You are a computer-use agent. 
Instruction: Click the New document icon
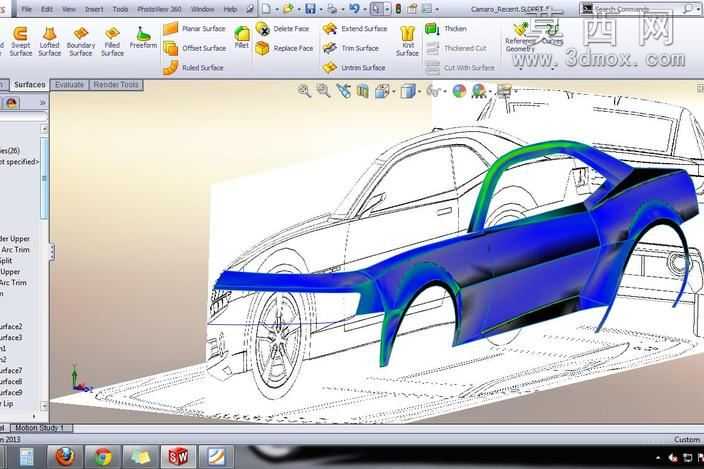[267, 9]
